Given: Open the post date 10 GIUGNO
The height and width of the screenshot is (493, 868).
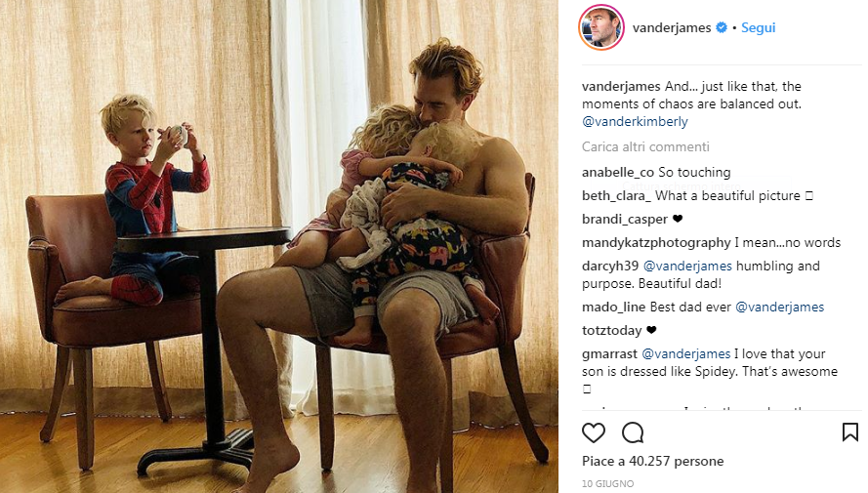Looking at the screenshot, I should pos(608,483).
